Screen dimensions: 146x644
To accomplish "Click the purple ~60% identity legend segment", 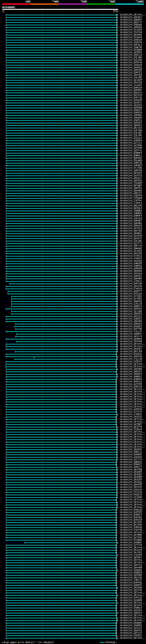I will (x=73, y=4).
